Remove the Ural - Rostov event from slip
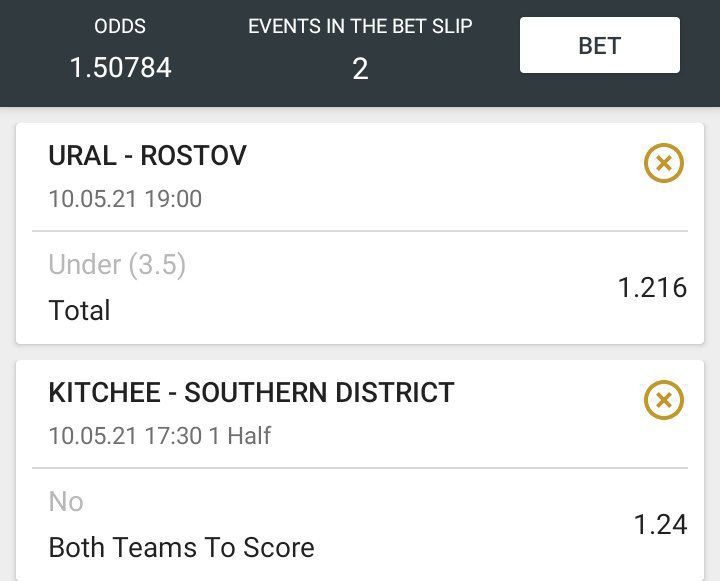This screenshot has height=581, width=720. pos(663,163)
